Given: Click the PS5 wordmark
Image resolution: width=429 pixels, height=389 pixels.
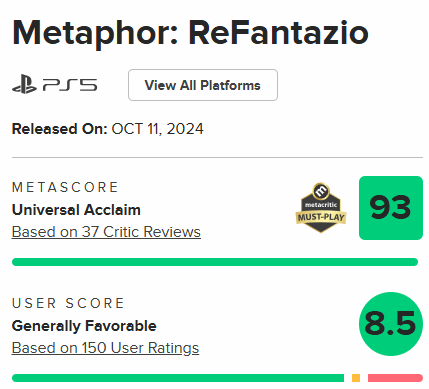Looking at the screenshot, I should click(x=70, y=85).
